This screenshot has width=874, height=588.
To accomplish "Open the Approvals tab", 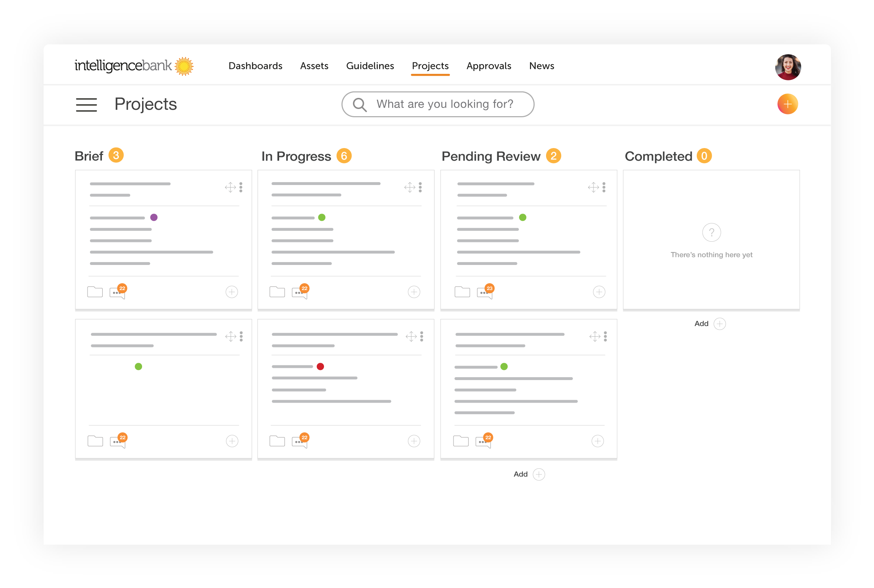I will (489, 66).
